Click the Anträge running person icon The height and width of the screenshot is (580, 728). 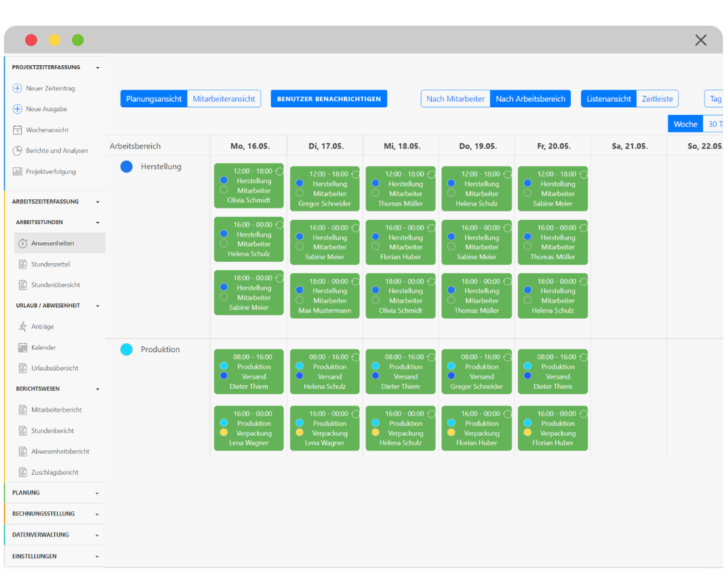tap(23, 326)
